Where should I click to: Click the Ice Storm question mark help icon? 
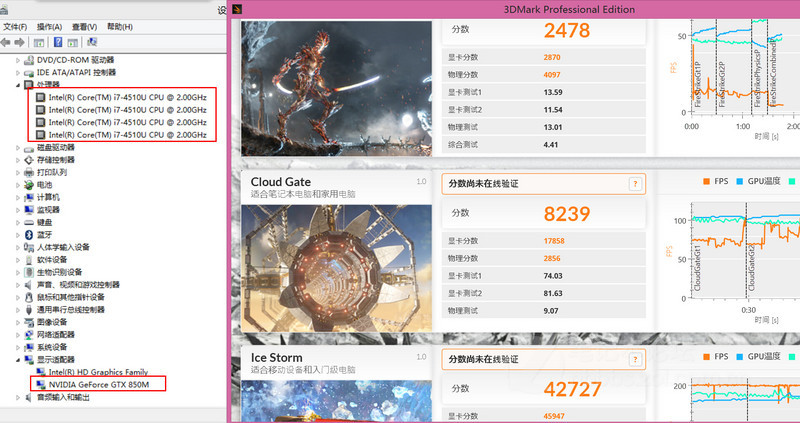click(635, 359)
